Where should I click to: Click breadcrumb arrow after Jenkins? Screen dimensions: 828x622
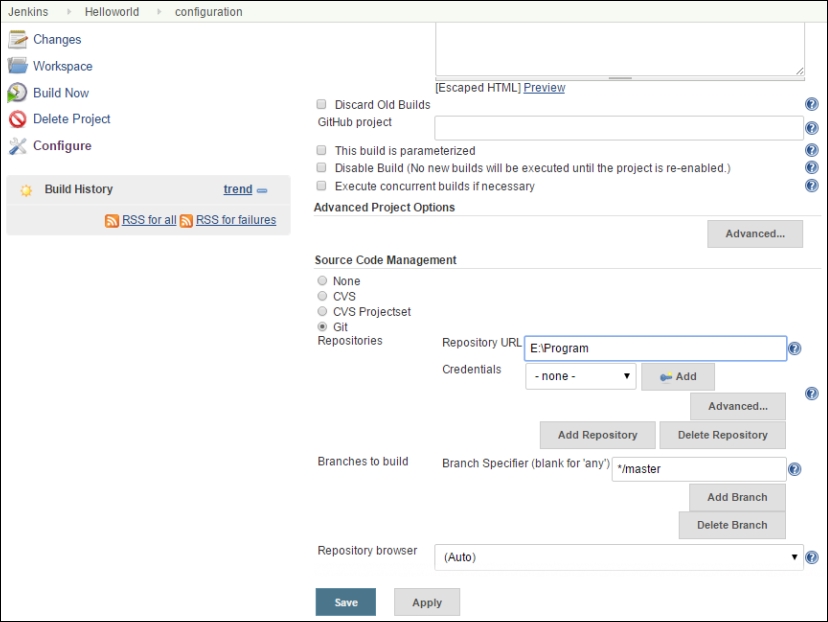(x=69, y=12)
